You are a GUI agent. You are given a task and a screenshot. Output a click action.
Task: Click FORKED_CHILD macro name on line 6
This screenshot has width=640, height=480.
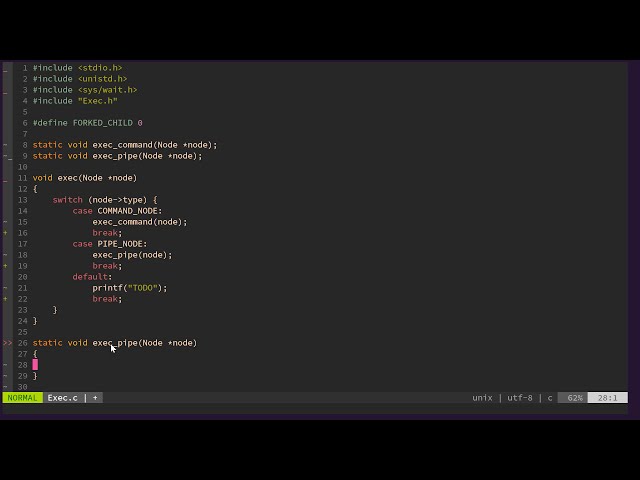coord(102,123)
